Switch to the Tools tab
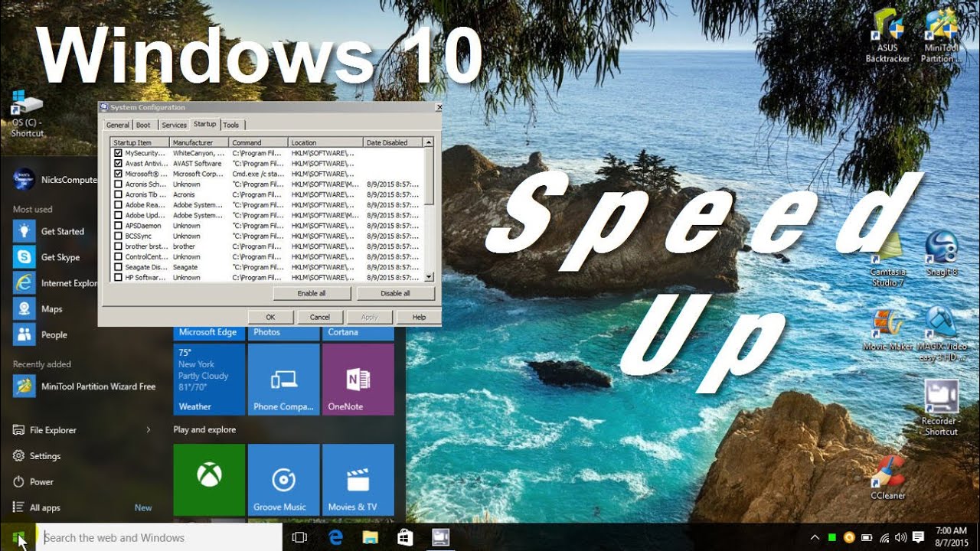 (231, 125)
